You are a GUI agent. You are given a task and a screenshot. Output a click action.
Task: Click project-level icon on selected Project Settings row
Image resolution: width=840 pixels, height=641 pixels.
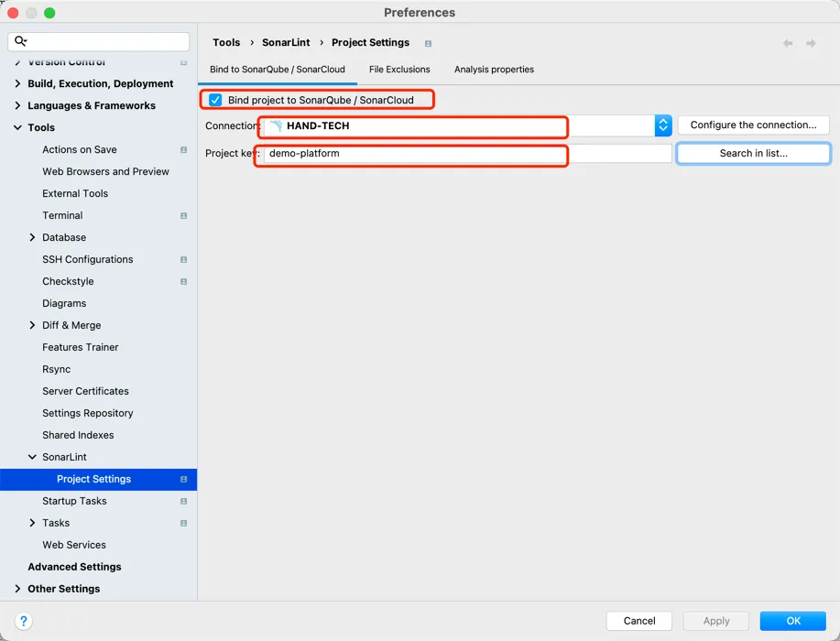[x=184, y=479]
